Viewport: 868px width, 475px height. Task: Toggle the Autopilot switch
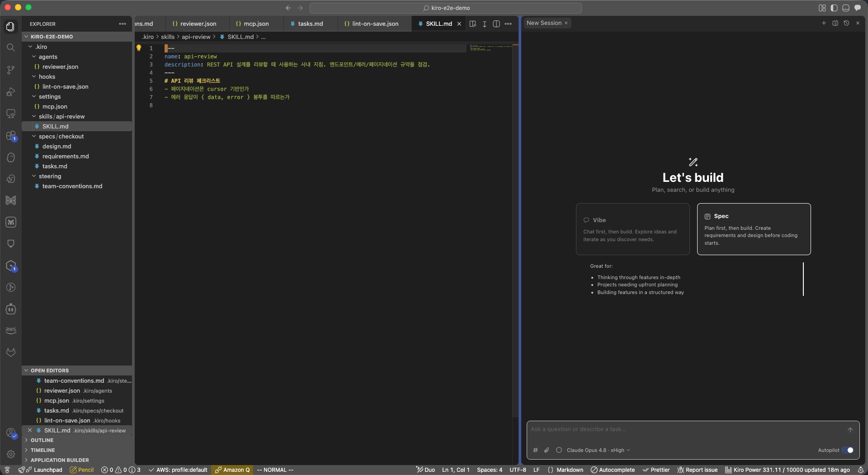point(848,450)
